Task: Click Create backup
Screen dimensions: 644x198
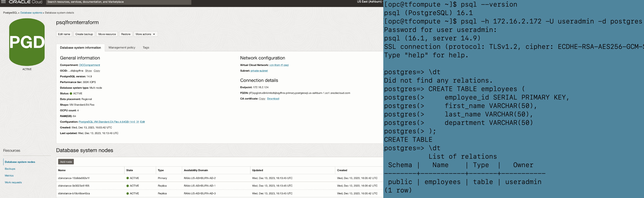Action: [84, 34]
